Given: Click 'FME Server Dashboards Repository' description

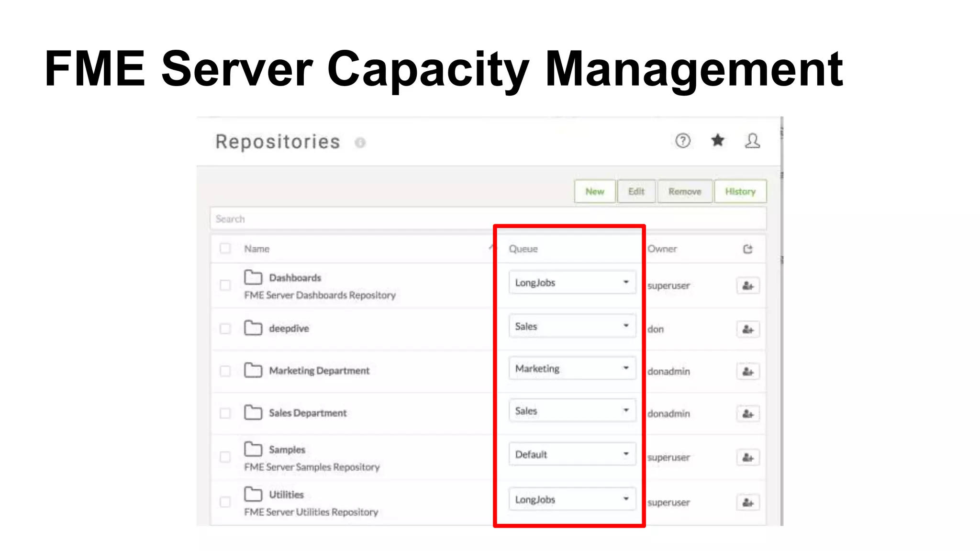Looking at the screenshot, I should (x=320, y=295).
